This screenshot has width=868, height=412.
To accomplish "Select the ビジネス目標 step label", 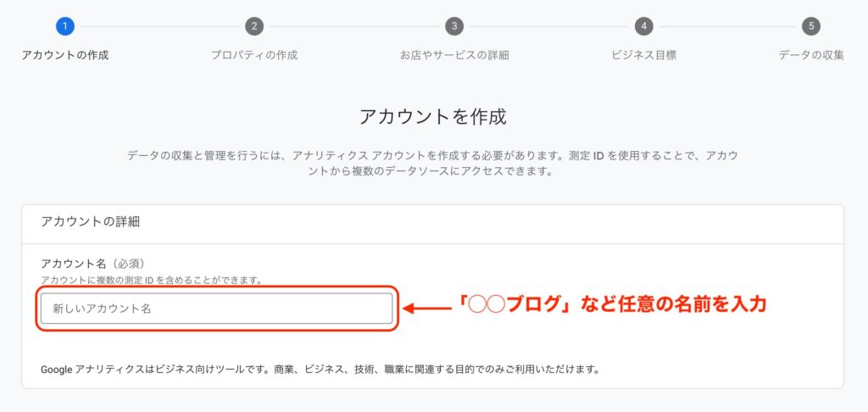I will (x=643, y=55).
